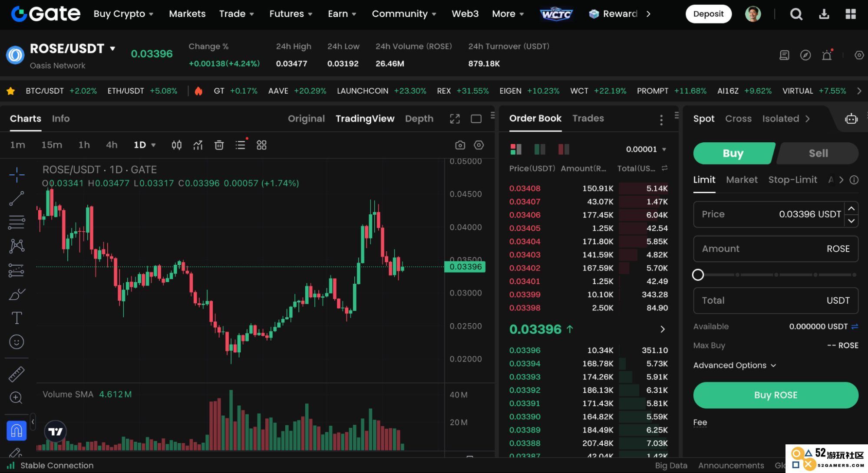This screenshot has width=868, height=473.
Task: Click the Total USDT input field
Action: click(776, 300)
